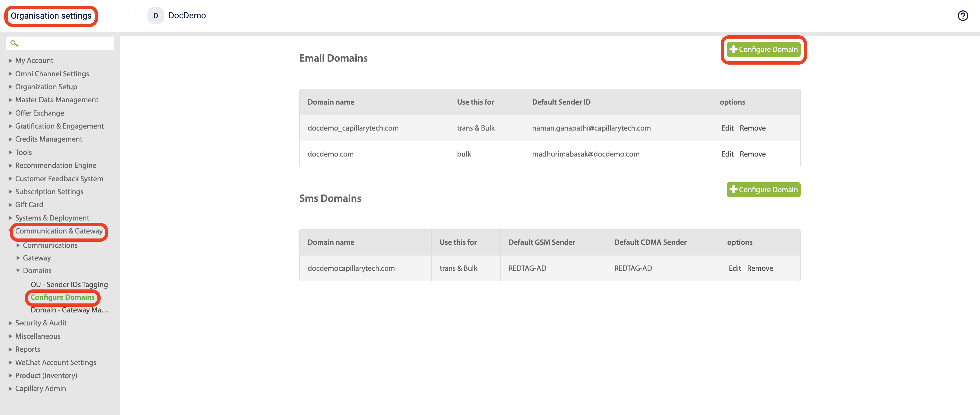980x415 pixels.
Task: Click Configure Domain button for Email Domains
Action: tap(763, 49)
